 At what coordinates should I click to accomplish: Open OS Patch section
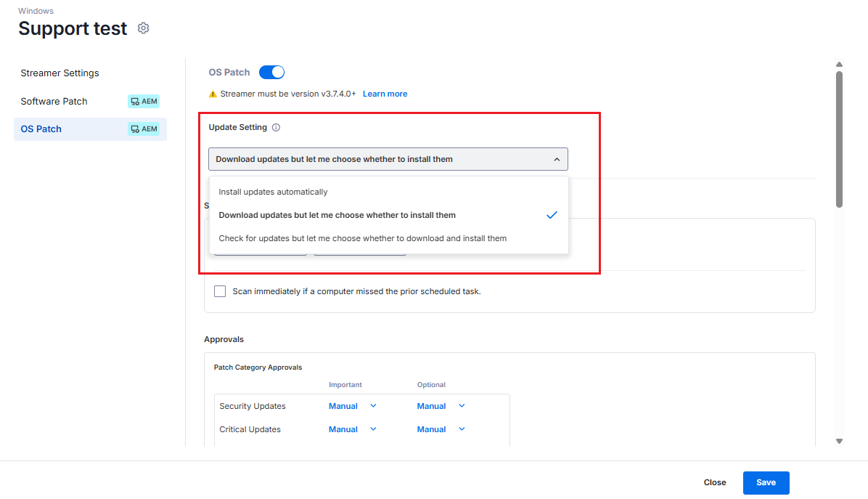tap(90, 129)
